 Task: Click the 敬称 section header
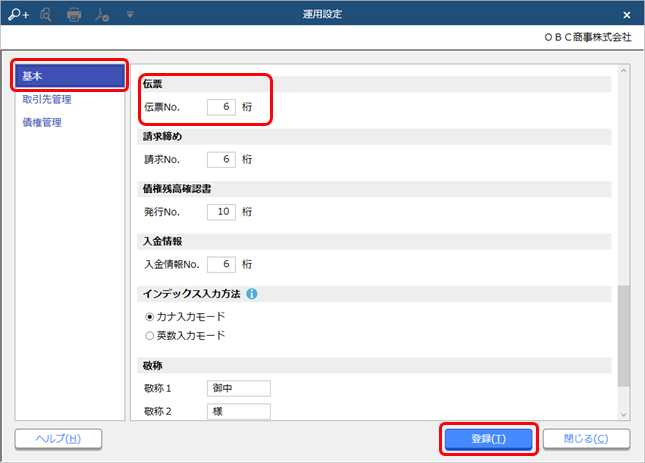pyautogui.click(x=374, y=366)
